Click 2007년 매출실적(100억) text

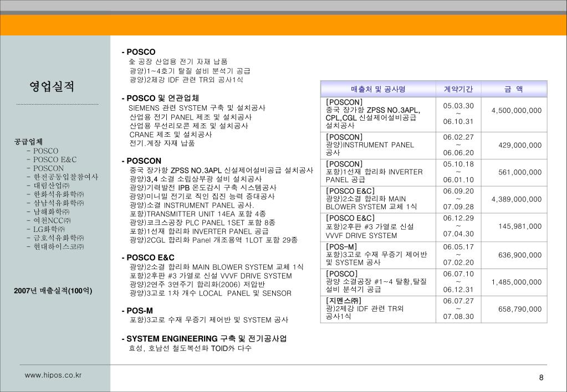(x=53, y=291)
